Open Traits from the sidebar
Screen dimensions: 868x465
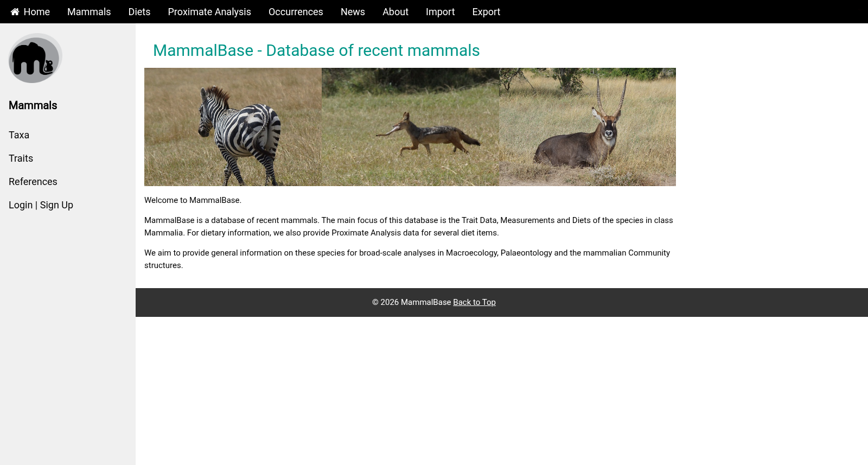point(21,158)
